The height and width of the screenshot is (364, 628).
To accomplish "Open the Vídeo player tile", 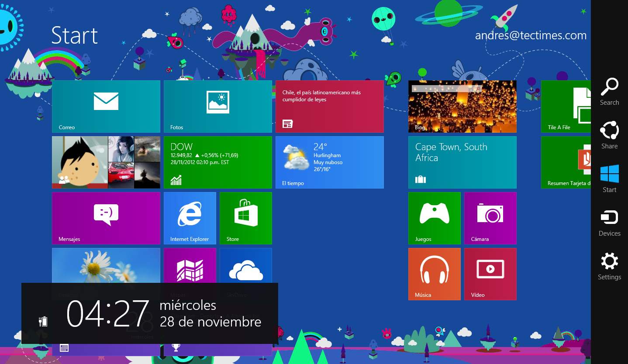I will (490, 274).
